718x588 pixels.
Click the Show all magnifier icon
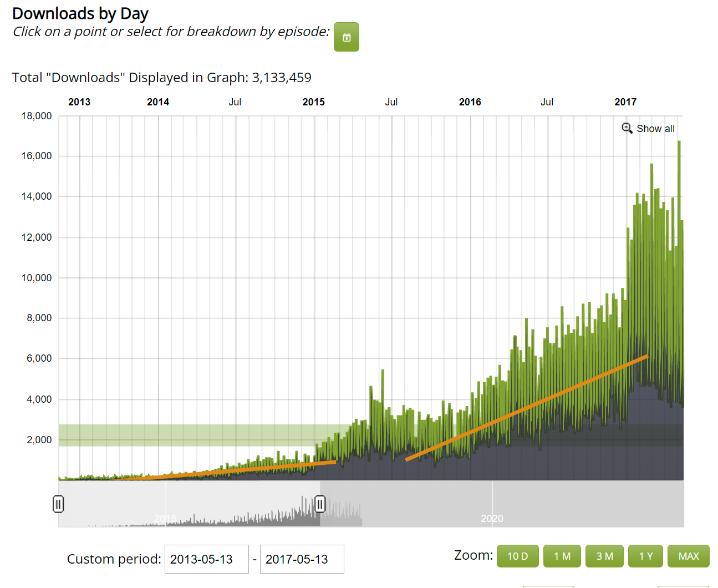[627, 128]
